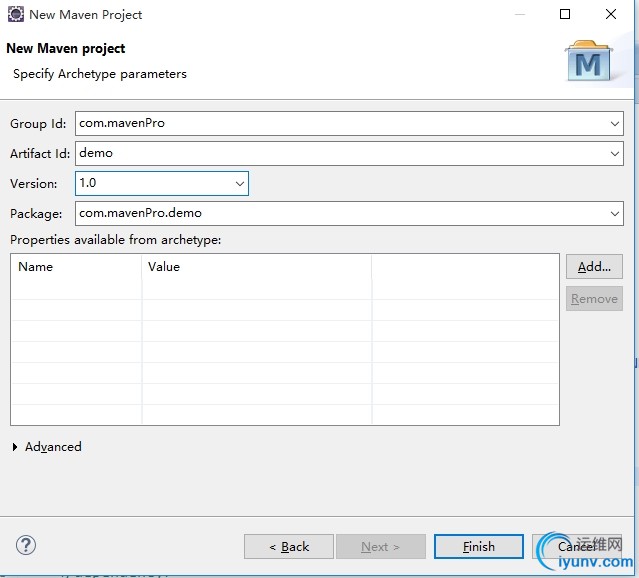Cancel the New Maven Project wizard
Viewport: 639px width, 578px height.
[577, 547]
